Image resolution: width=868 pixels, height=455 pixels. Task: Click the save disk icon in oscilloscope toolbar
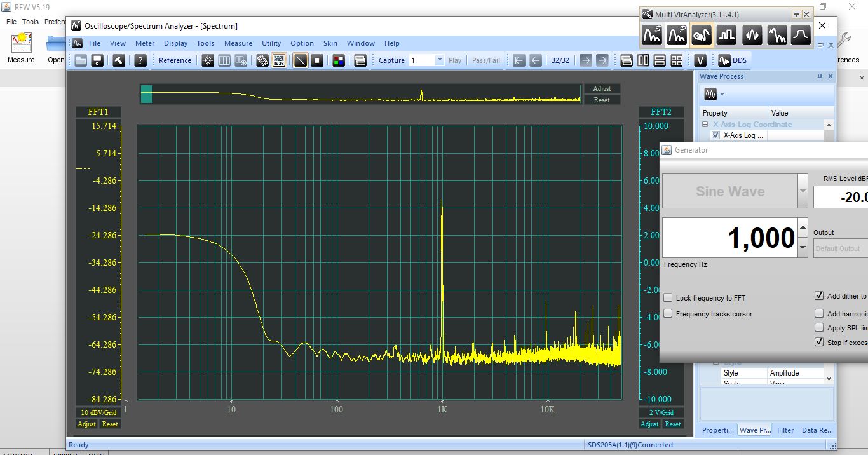97,60
